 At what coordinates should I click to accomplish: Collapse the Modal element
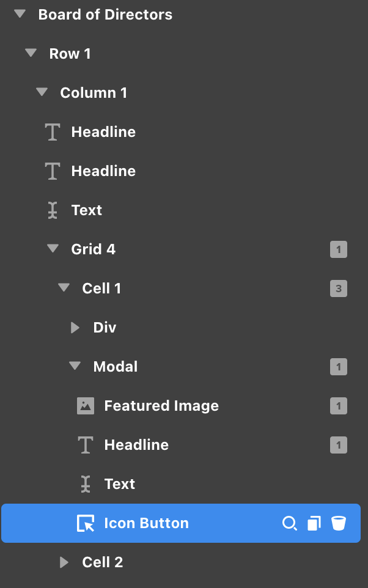pyautogui.click(x=75, y=366)
